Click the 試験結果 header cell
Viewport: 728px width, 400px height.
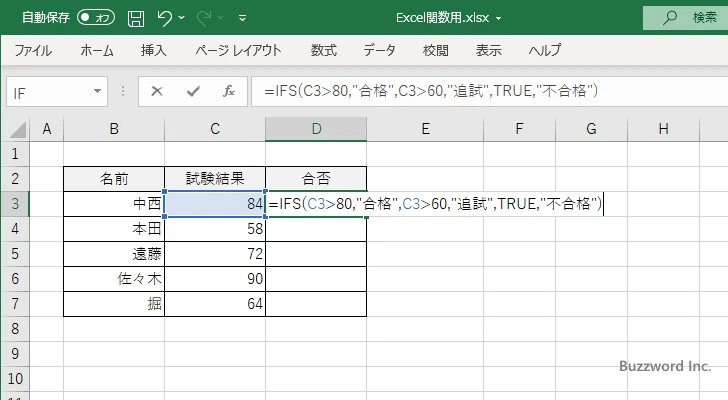tap(215, 179)
